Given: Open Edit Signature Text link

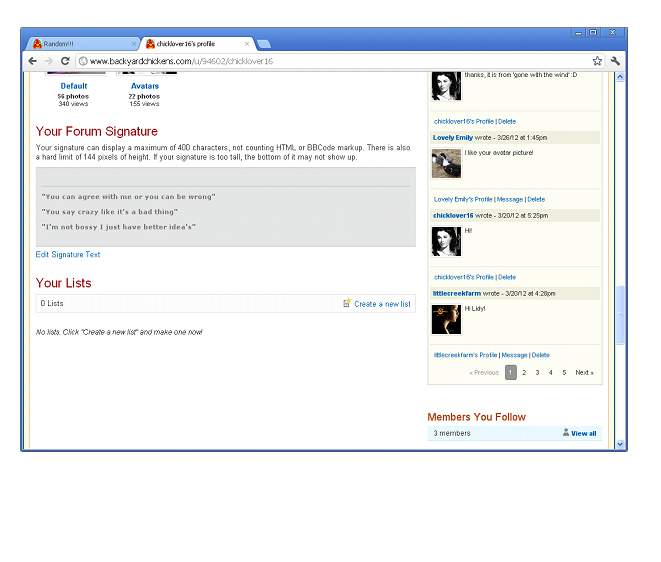Looking at the screenshot, I should (68, 255).
